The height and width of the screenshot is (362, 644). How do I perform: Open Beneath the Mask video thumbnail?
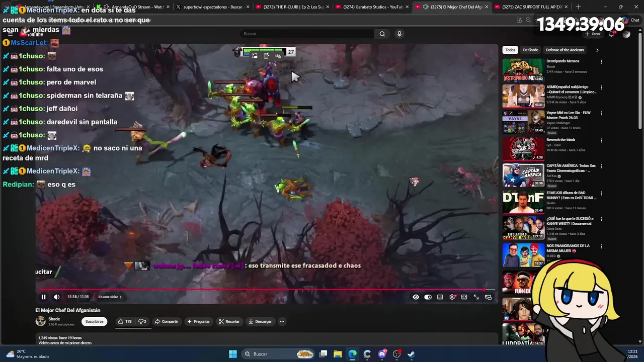coord(523,149)
